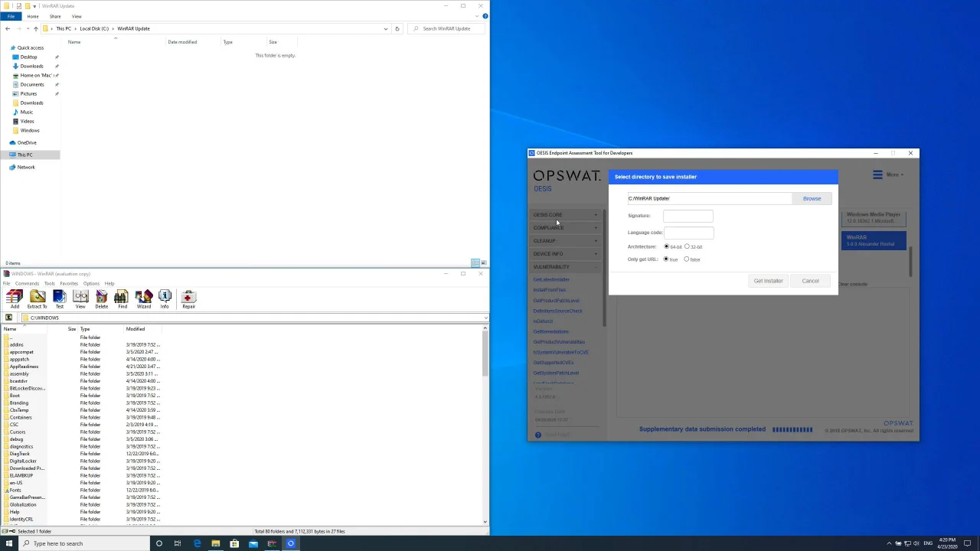The width and height of the screenshot is (980, 551).
Task: Click the GetProductPatchLevel link
Action: pyautogui.click(x=556, y=300)
